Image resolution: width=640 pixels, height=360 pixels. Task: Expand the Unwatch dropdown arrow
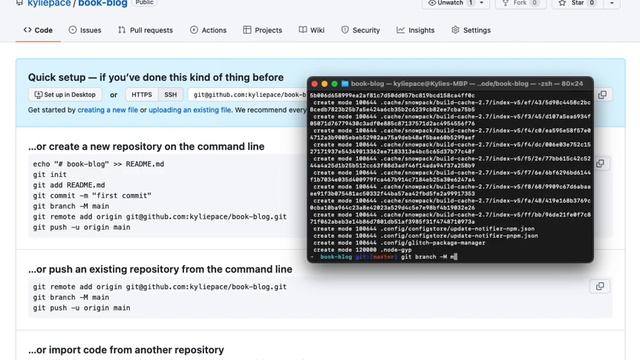(482, 3)
